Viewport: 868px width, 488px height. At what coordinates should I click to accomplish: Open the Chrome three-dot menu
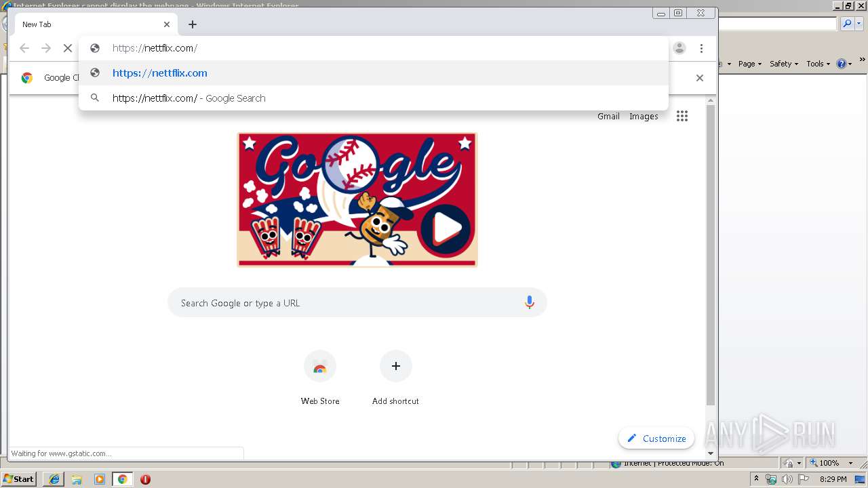tap(701, 48)
